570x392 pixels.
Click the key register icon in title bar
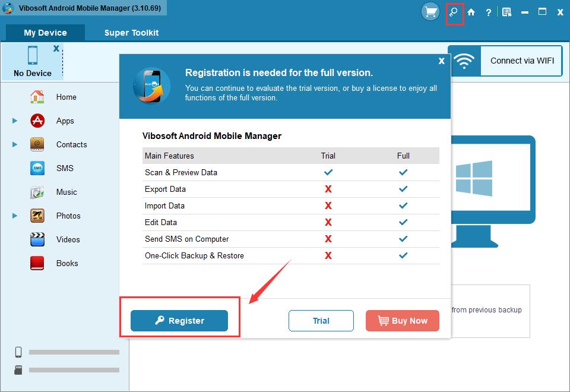(x=454, y=12)
